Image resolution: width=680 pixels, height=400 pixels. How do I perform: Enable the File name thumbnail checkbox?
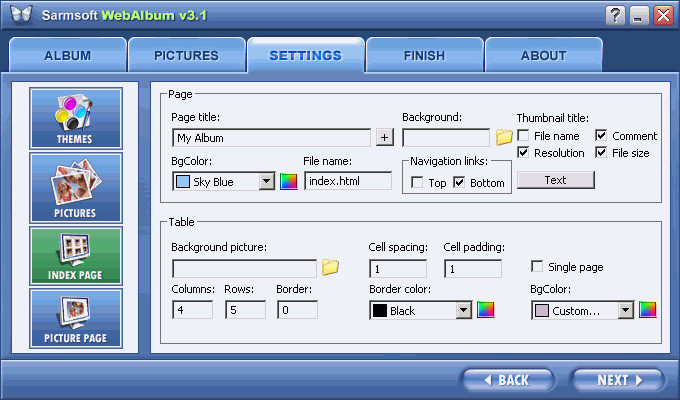pyautogui.click(x=523, y=136)
